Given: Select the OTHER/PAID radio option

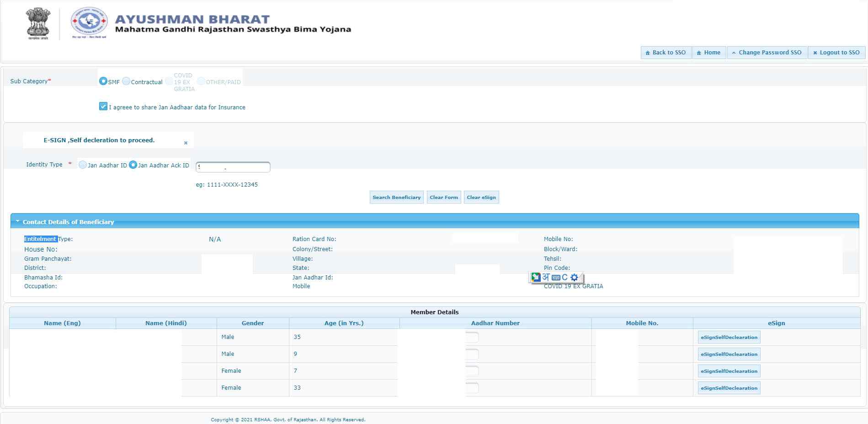Looking at the screenshot, I should point(201,81).
